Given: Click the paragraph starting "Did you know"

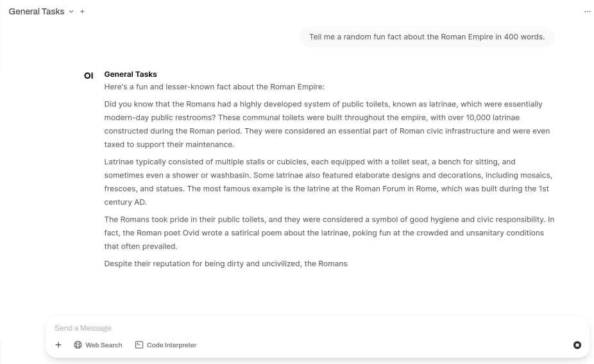Looking at the screenshot, I should pyautogui.click(x=327, y=124).
